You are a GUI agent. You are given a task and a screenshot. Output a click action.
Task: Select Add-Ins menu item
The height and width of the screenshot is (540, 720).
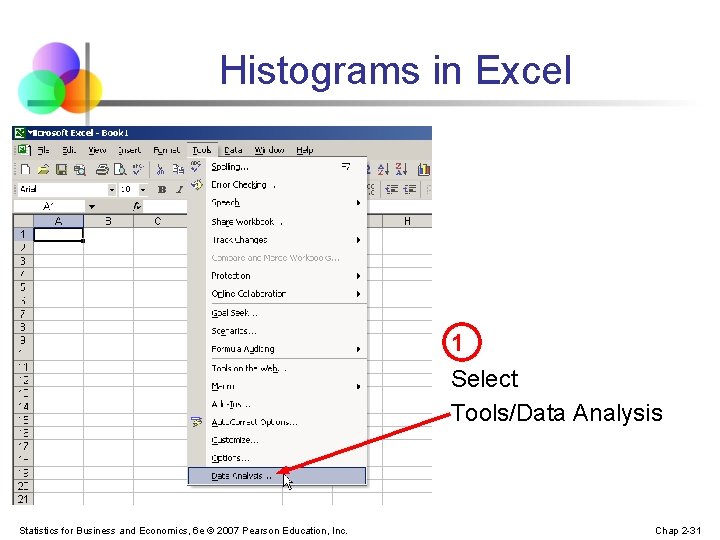click(277, 404)
